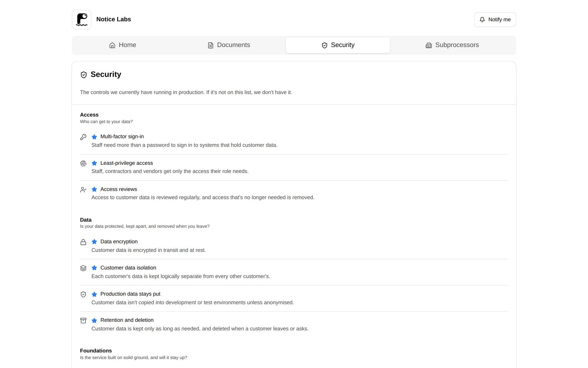Go to the Subprocessors tab
588x368 pixels.
click(452, 45)
